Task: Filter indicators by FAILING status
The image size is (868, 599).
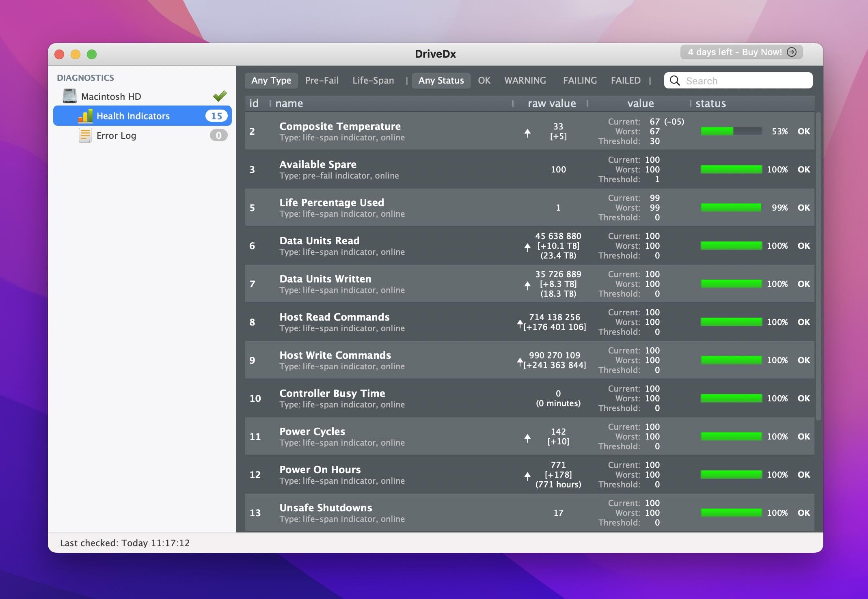Action: [x=580, y=80]
